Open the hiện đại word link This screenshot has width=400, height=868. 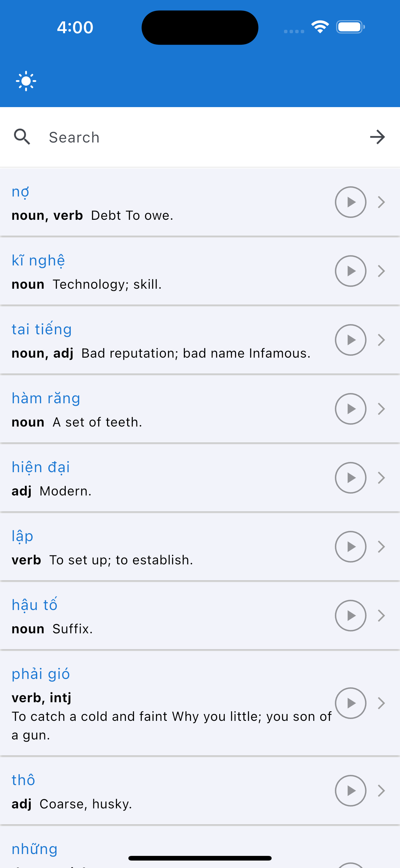(x=41, y=467)
